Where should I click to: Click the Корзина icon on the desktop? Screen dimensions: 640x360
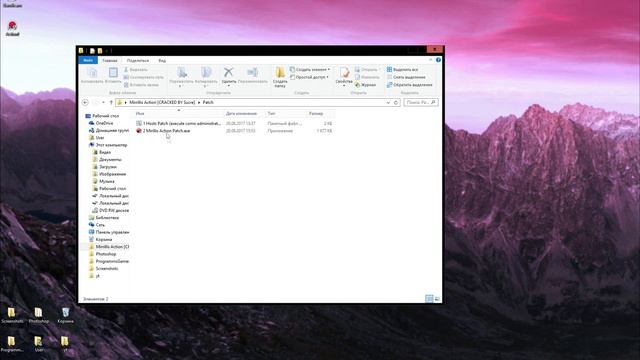pyautogui.click(x=65, y=316)
